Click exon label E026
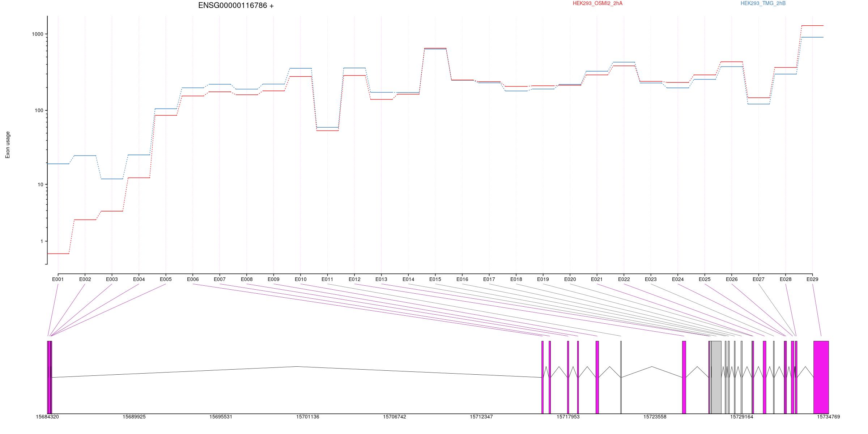 coord(732,279)
